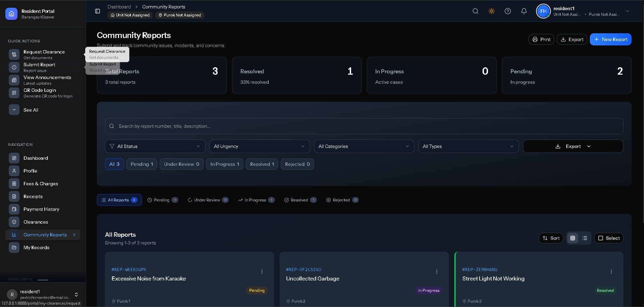This screenshot has width=644, height=307.
Task: Open options menu for Uncollected Garbage
Action: pyautogui.click(x=437, y=272)
